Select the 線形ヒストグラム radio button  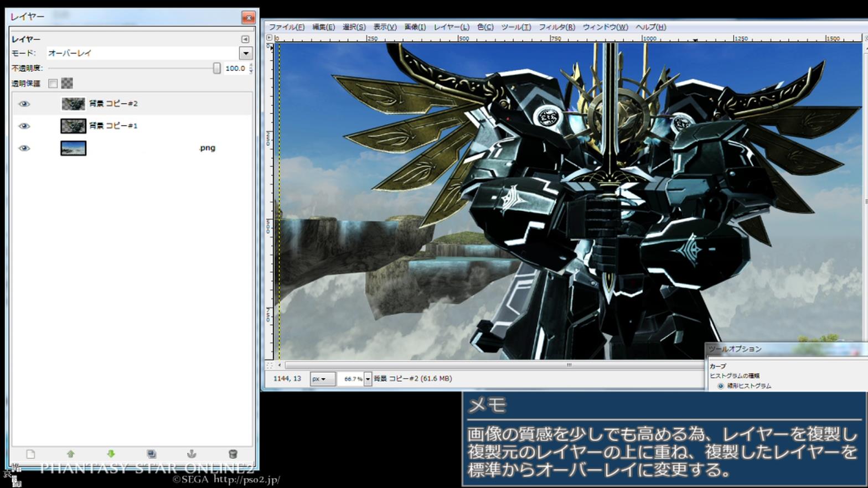click(721, 386)
